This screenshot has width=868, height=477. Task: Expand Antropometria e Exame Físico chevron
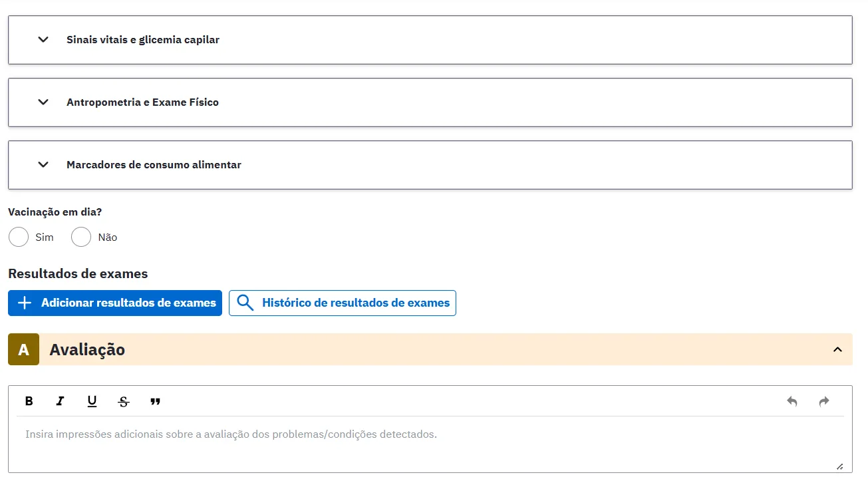43,102
